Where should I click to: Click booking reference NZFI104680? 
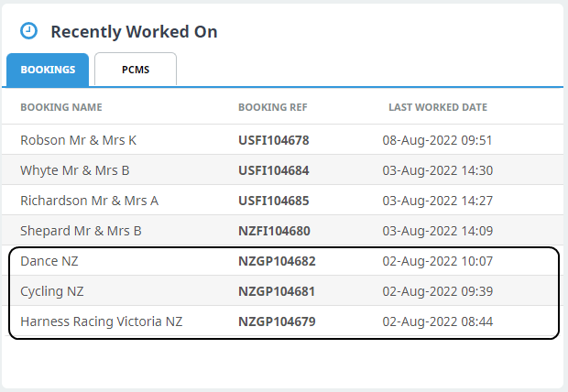point(274,231)
